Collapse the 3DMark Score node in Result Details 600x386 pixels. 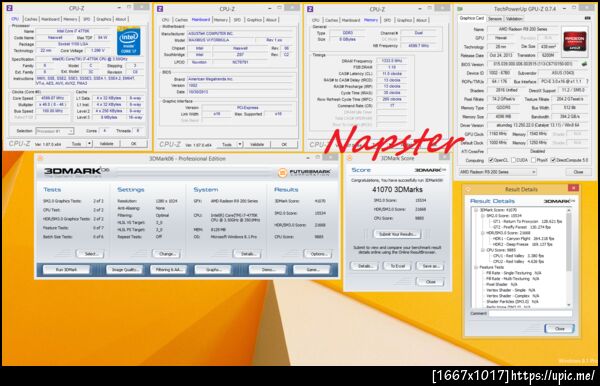476,210
